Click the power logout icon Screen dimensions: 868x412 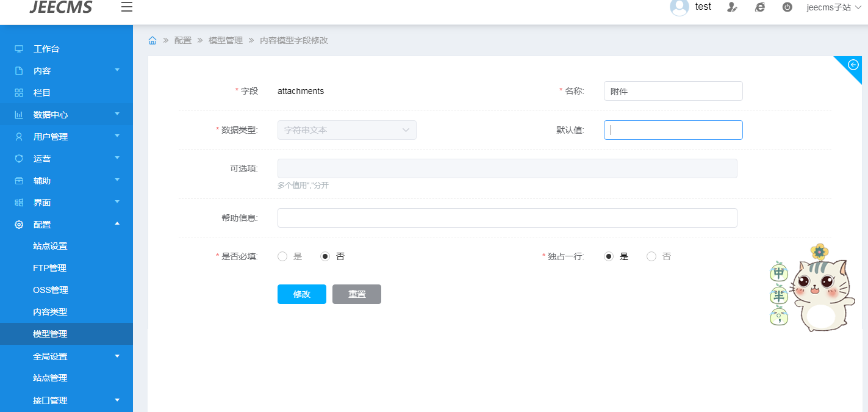787,7
